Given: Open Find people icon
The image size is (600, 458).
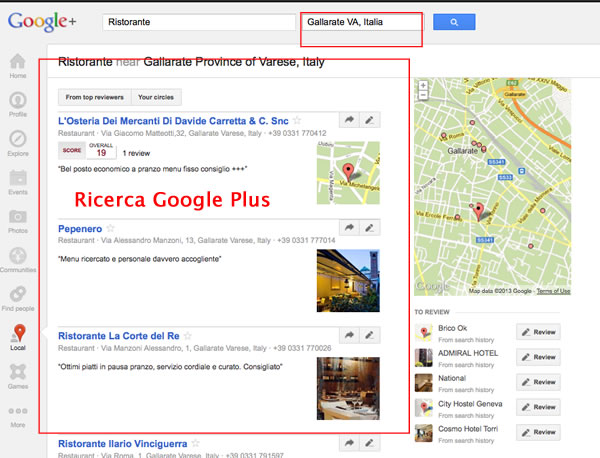Looking at the screenshot, I should [18, 294].
